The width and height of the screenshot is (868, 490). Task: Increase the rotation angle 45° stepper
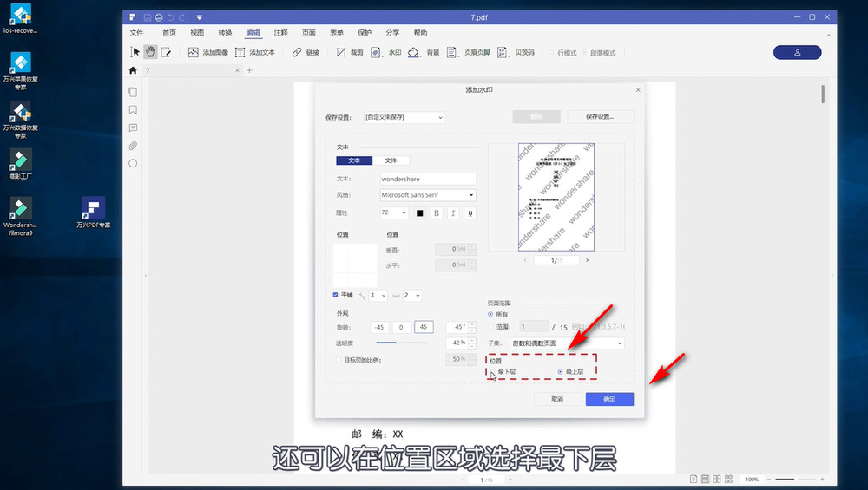tap(472, 324)
